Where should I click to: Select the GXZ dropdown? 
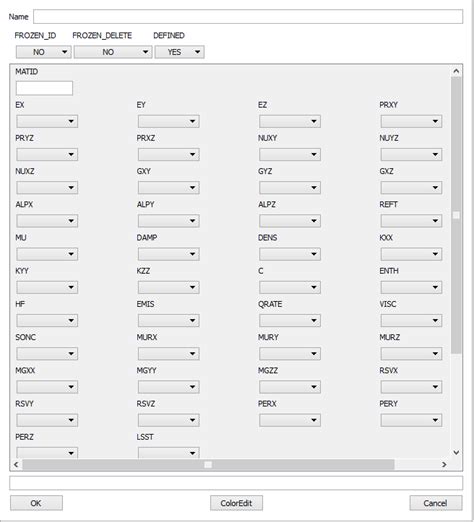411,188
